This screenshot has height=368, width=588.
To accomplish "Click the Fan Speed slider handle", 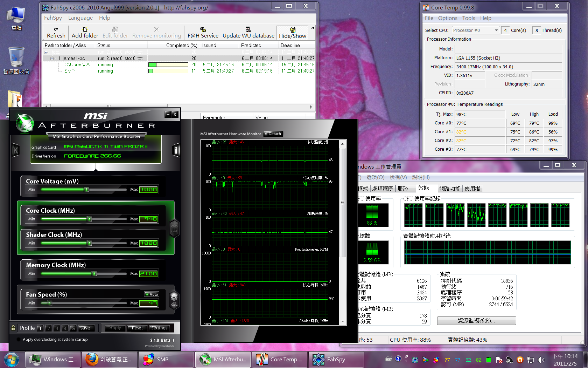I will (49, 303).
